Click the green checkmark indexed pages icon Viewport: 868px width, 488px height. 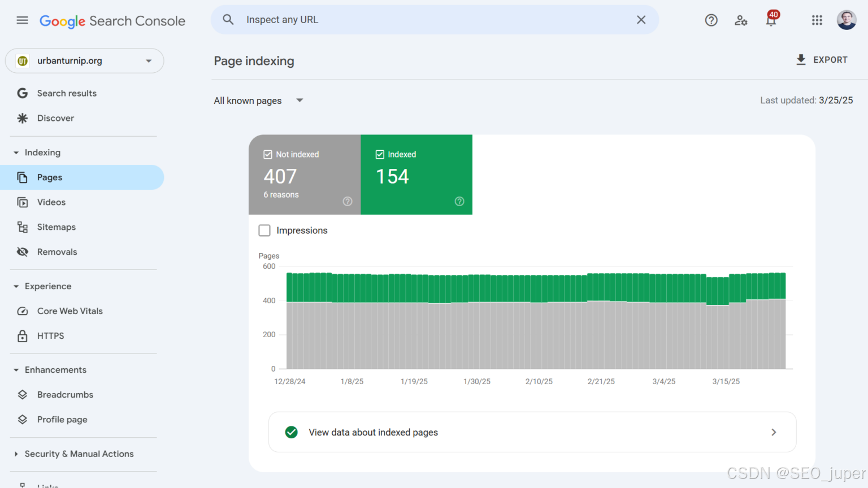[x=292, y=432]
